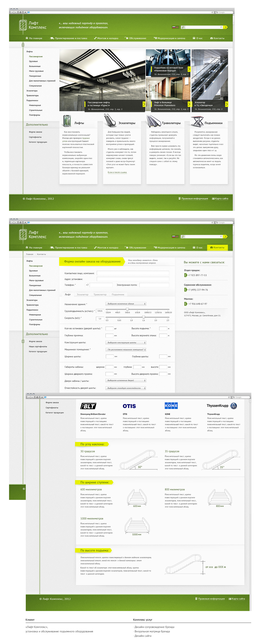266x644 pixels.
Task: Click the «Электронная почта» input field
Action: pyautogui.click(x=154, y=285)
